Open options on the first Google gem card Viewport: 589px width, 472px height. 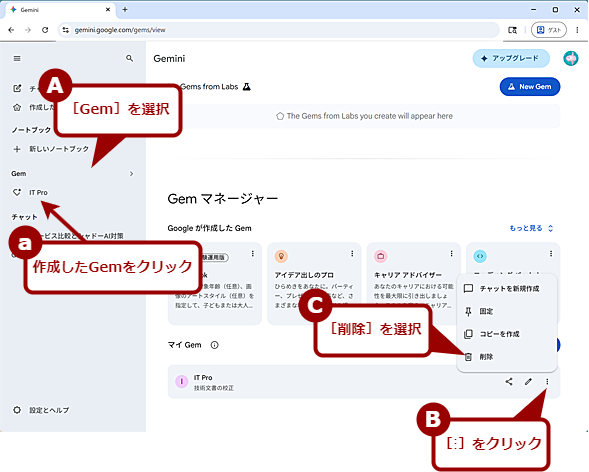coord(253,254)
